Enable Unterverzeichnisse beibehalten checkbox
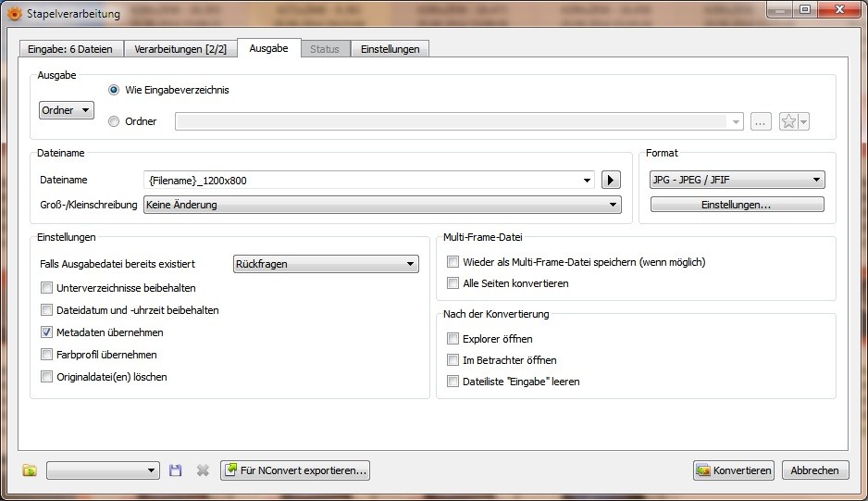Screen dimensions: 868x501 pyautogui.click(x=46, y=288)
